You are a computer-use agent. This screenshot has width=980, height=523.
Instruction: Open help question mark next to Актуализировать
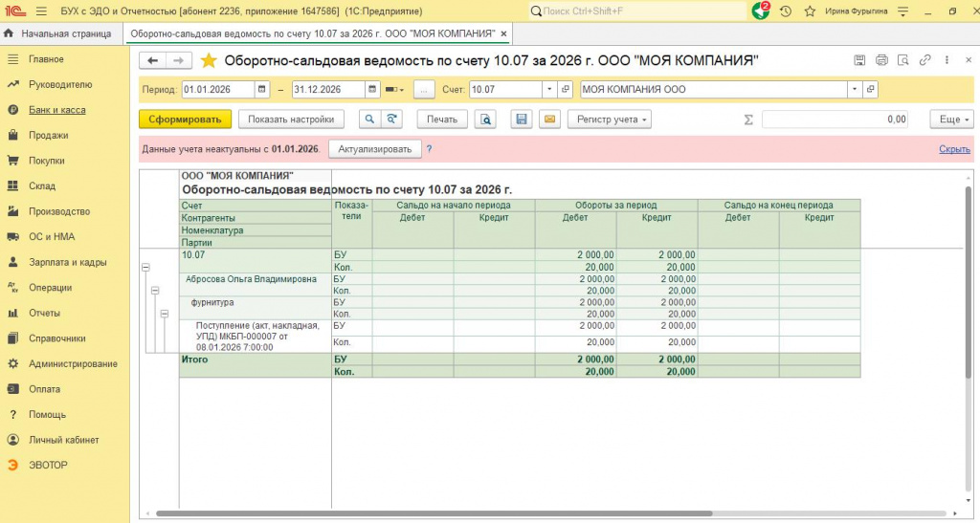coord(430,149)
